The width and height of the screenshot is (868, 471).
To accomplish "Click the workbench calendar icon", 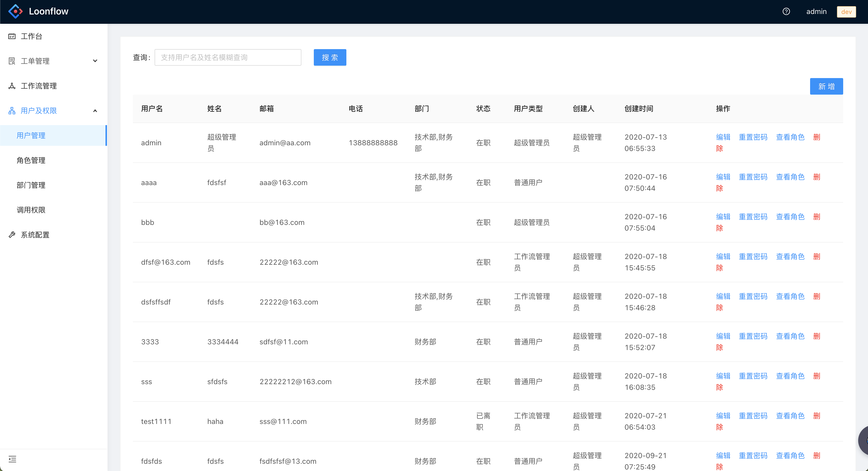I will [x=12, y=36].
